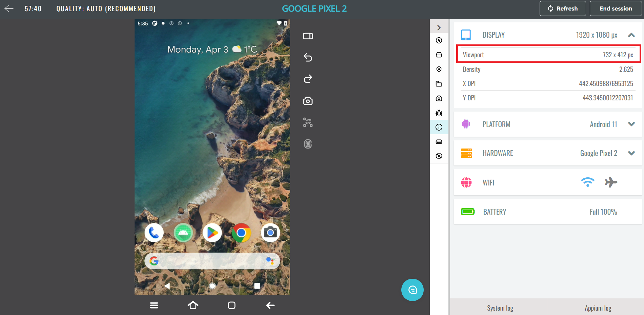This screenshot has width=644, height=315.
Task: Toggle airplane mode icon
Action: (611, 182)
